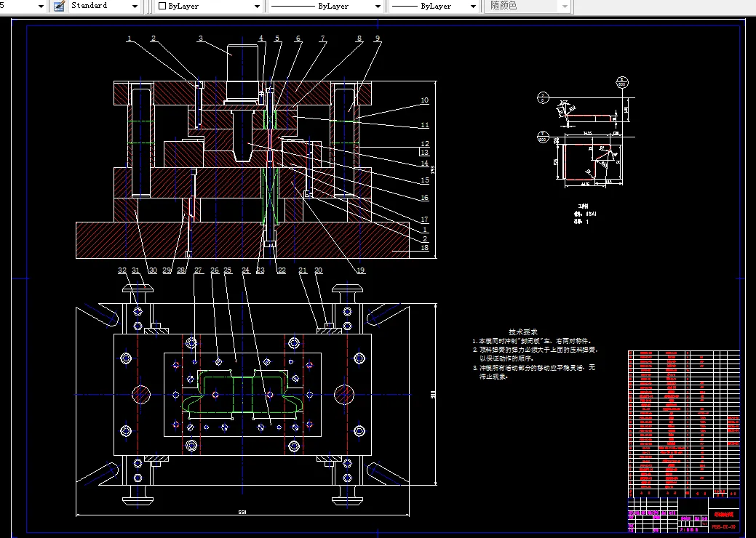Select part callout number 18 label
This screenshot has width=756, height=538.
click(x=424, y=248)
